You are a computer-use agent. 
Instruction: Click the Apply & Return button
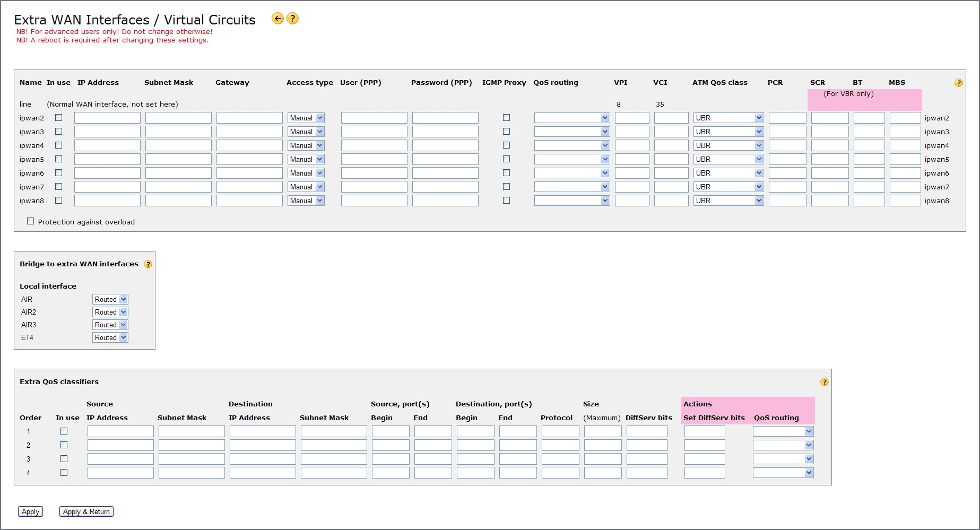coord(86,511)
